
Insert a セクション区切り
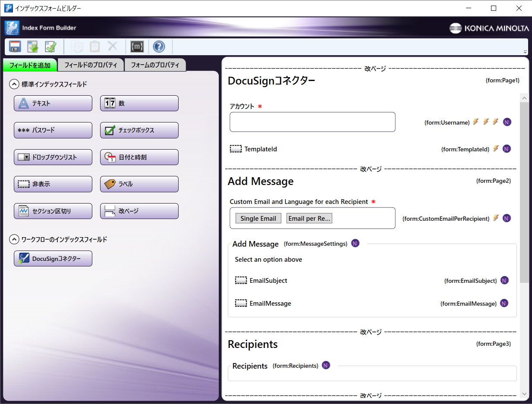(53, 211)
